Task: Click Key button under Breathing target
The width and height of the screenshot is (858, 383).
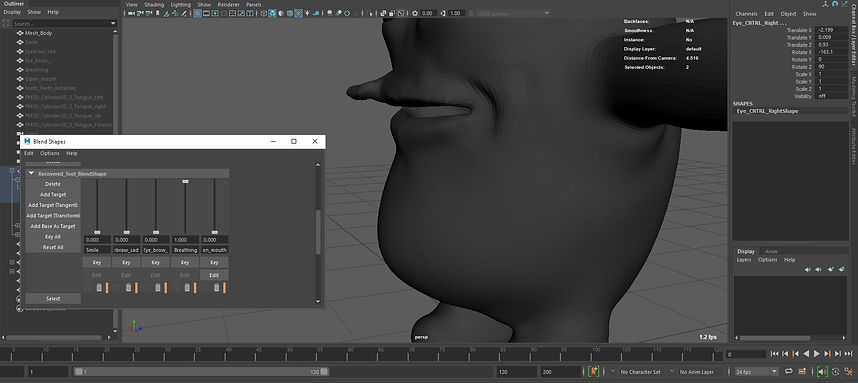Action: coord(185,263)
